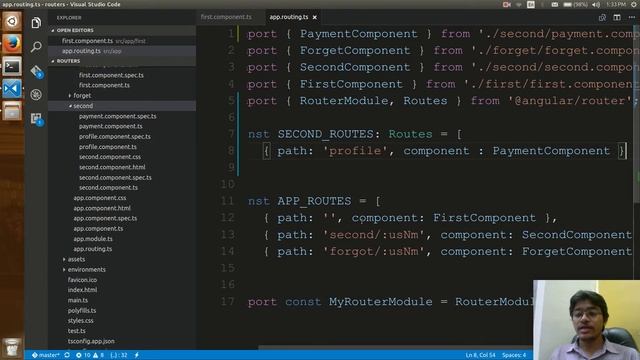This screenshot has height=360, width=640.
Task: Click the 'profile' string on line 8
Action: click(x=355, y=151)
